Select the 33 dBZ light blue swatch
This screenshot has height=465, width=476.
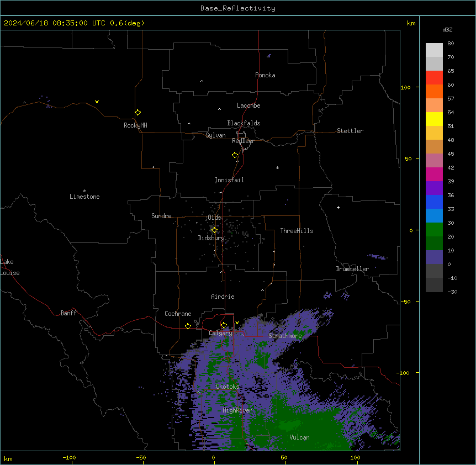point(434,215)
